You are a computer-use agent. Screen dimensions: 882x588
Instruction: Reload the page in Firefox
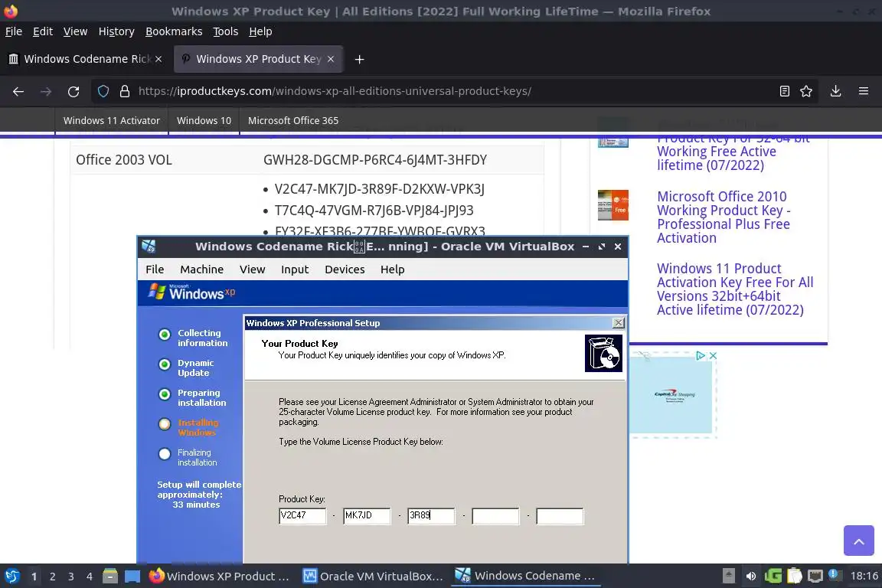click(x=73, y=91)
